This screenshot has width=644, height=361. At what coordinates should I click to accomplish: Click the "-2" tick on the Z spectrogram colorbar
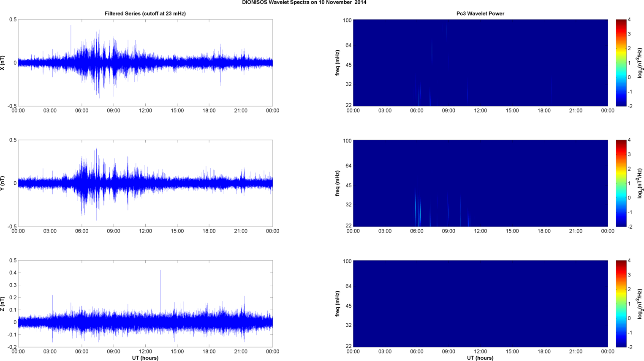click(630, 347)
